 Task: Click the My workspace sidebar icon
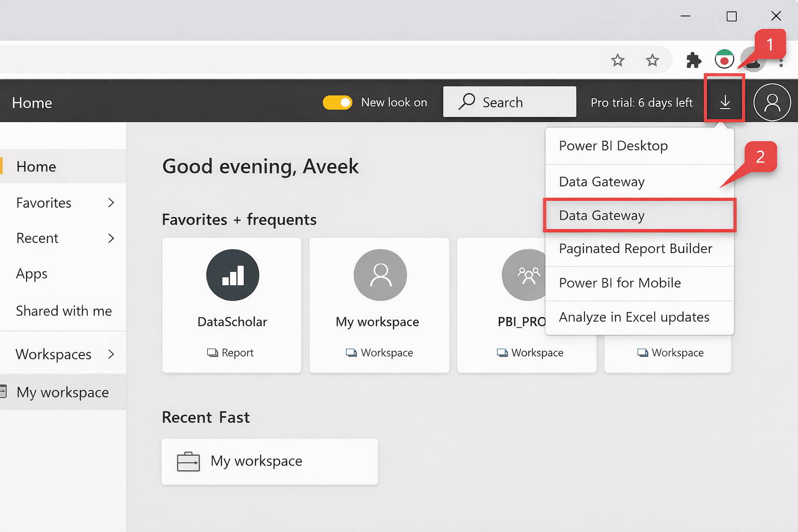click(x=3, y=392)
